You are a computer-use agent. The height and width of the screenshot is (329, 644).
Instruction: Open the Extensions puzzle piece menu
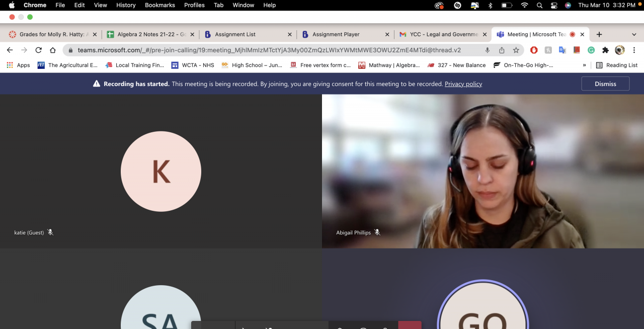coord(606,50)
